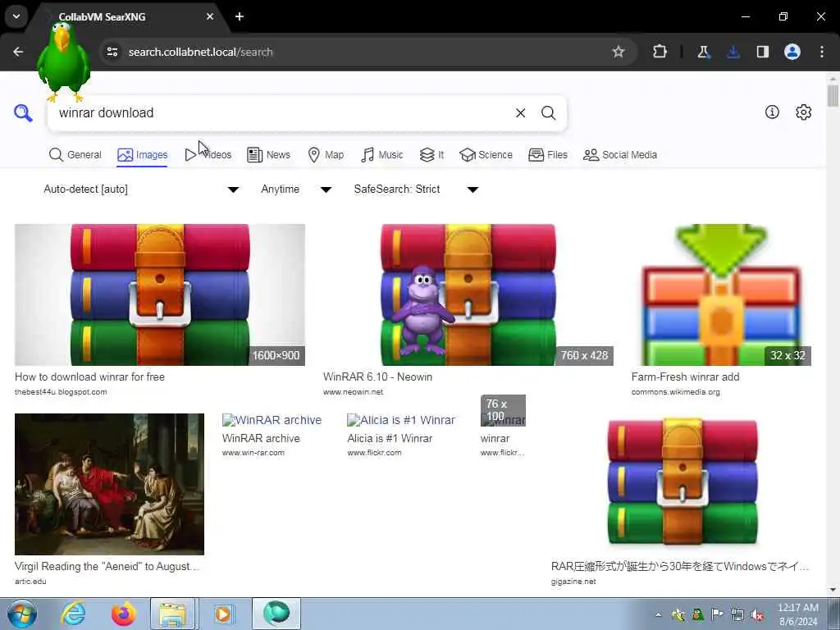Open the Anytime time range dropdown
This screenshot has width=840, height=630.
point(295,189)
